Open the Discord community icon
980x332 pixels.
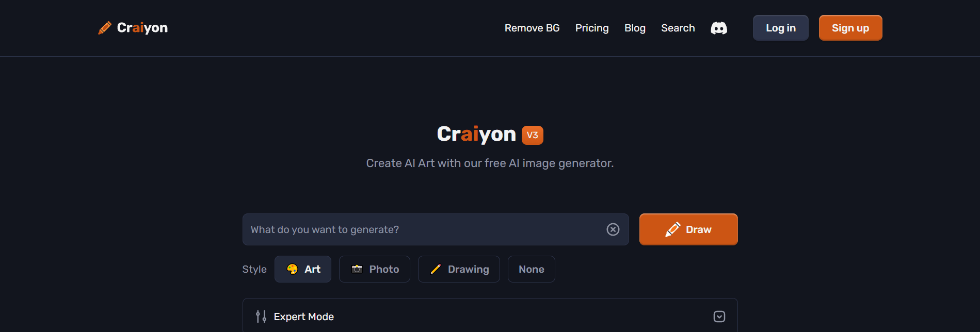click(719, 28)
